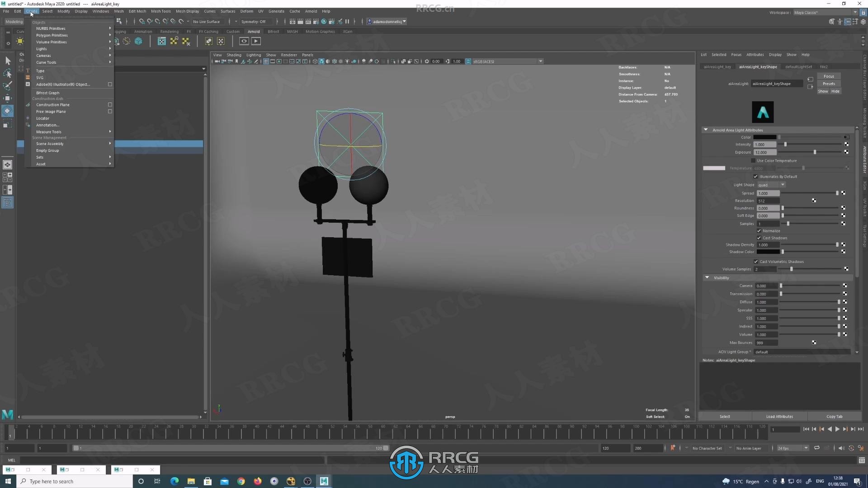The image size is (868, 488).
Task: Click the Arnold TX Manager checker icon
Action: click(x=161, y=41)
